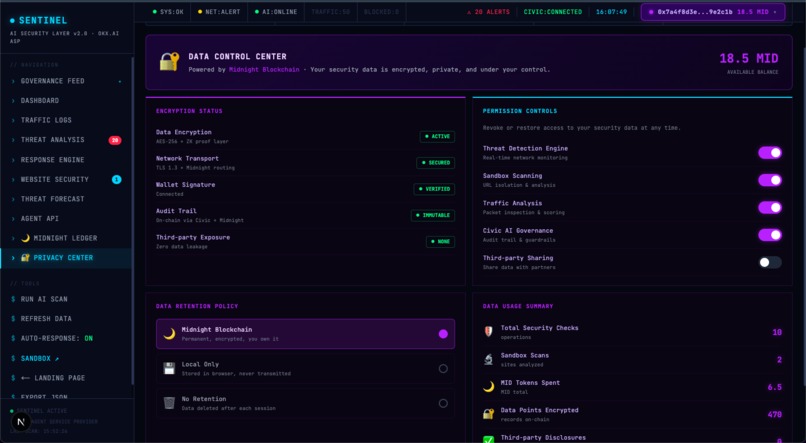Viewport: 806px width, 443px height.
Task: Click the moon icon for MID Tokens Spent
Action: coord(488,386)
